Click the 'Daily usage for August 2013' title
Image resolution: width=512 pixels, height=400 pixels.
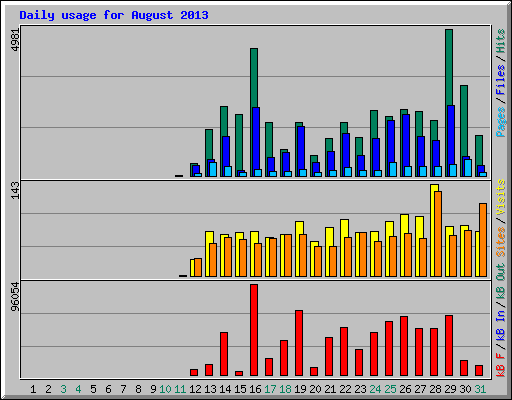114,15
